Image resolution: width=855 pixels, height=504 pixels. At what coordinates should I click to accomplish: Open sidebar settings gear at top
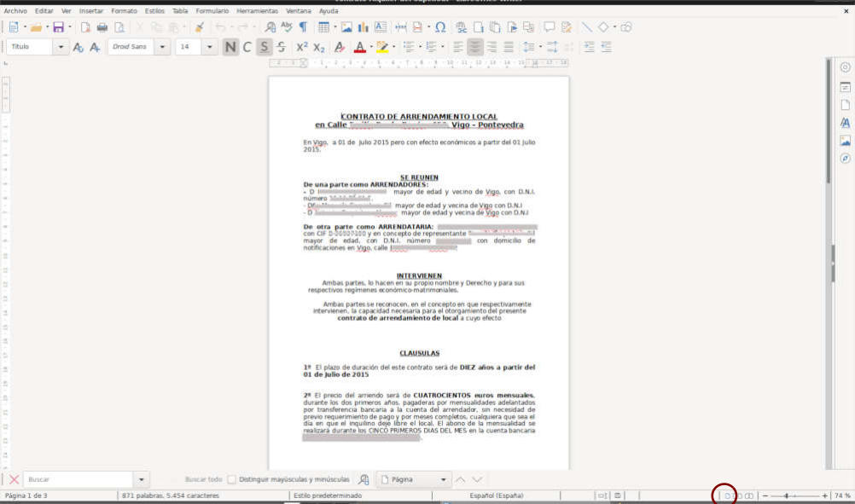[x=845, y=67]
